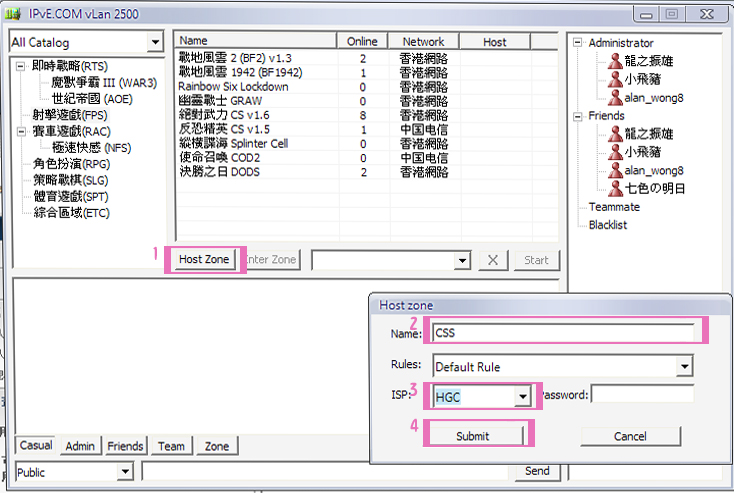
Task: Click the Password input field
Action: (x=642, y=394)
